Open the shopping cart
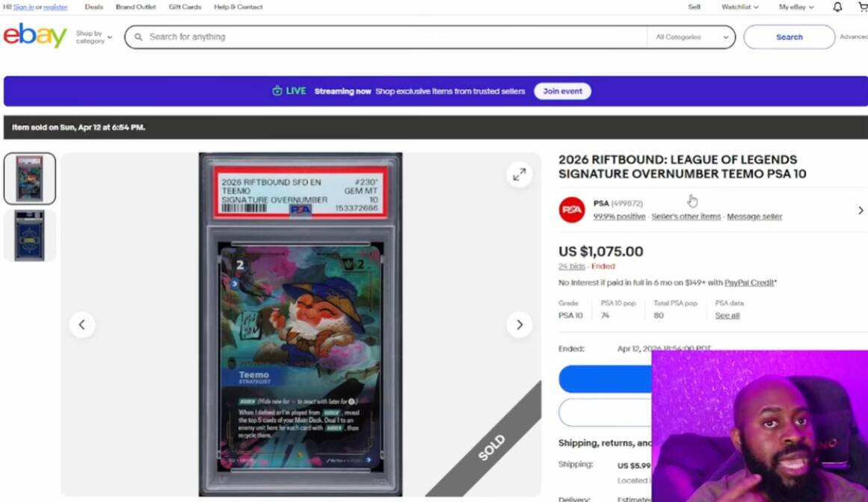This screenshot has height=502, width=868. point(863,7)
